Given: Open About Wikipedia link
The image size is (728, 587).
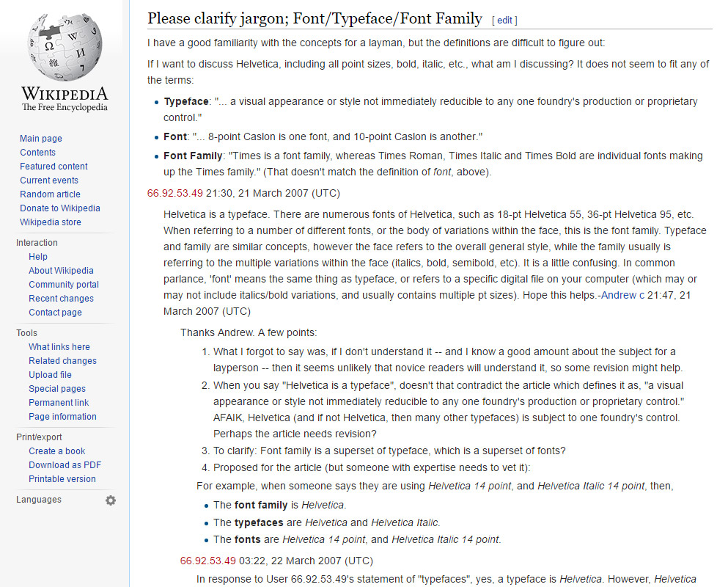Looking at the screenshot, I should click(62, 271).
